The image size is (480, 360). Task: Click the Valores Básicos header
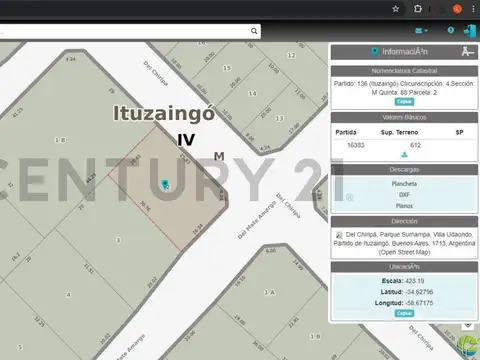(404, 117)
